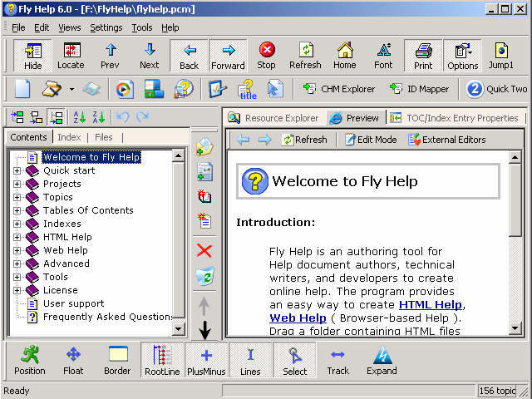This screenshot has width=532, height=399.
Task: Click the open project icon
Action: click(x=52, y=89)
